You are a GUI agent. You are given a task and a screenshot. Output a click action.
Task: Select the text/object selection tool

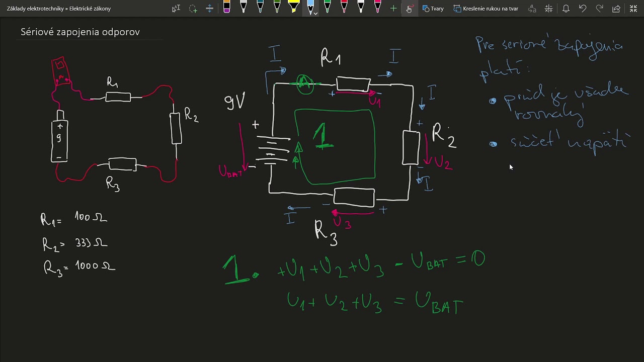pos(176,9)
